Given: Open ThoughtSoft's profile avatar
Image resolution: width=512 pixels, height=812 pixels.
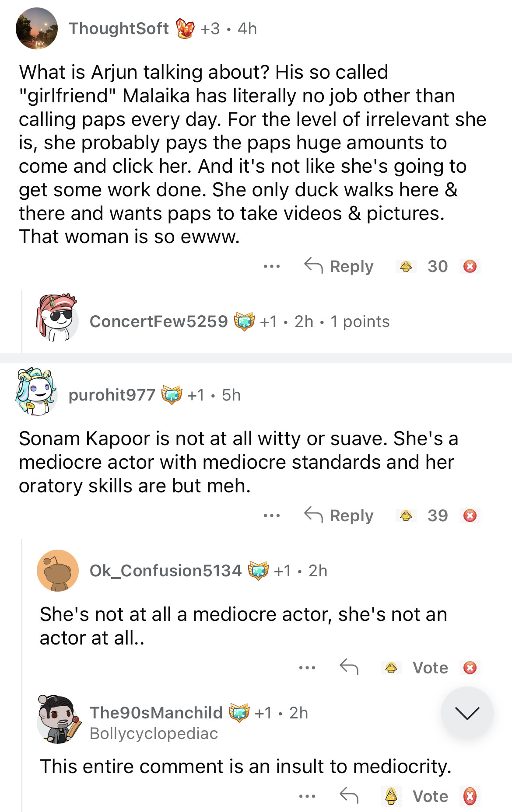Looking at the screenshot, I should click(x=37, y=28).
